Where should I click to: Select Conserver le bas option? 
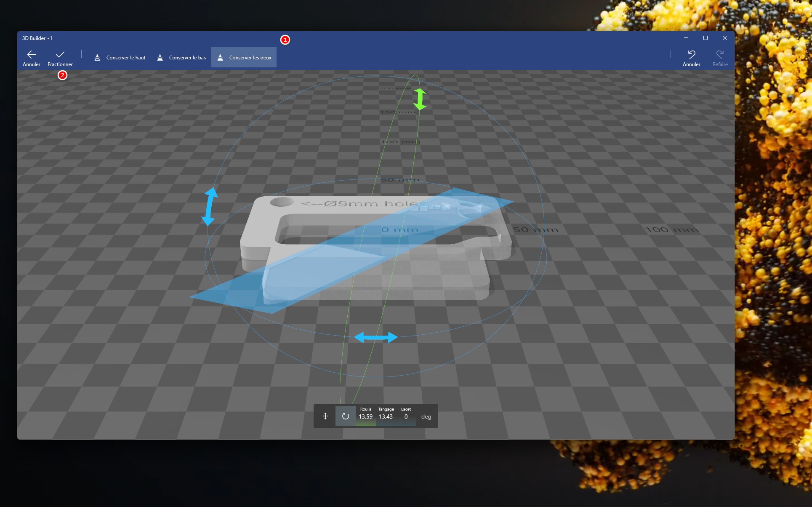click(181, 58)
